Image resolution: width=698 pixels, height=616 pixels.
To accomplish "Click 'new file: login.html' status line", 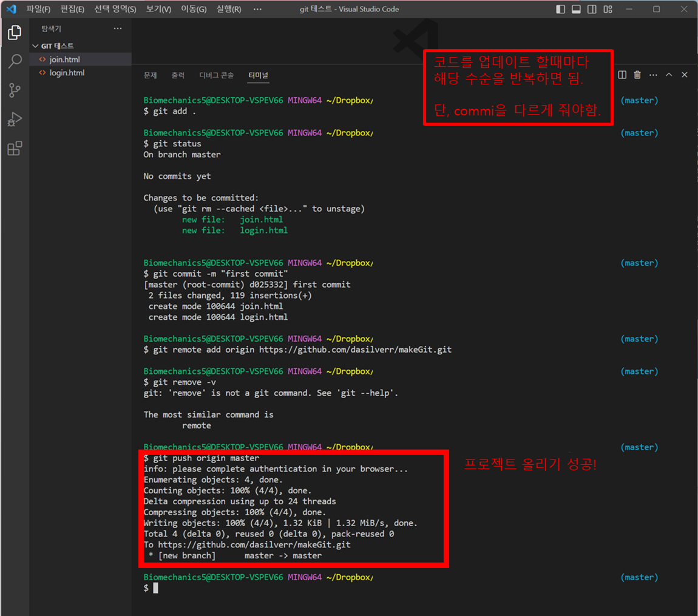I will click(x=235, y=231).
